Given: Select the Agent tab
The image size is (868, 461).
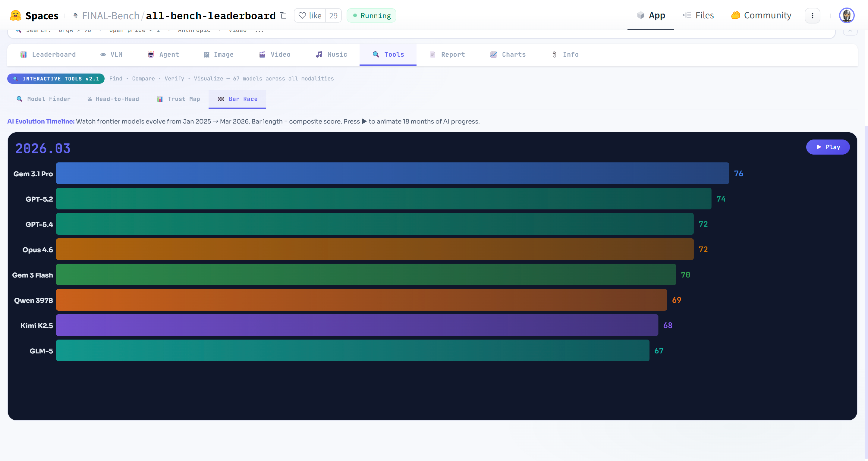Looking at the screenshot, I should tap(163, 55).
